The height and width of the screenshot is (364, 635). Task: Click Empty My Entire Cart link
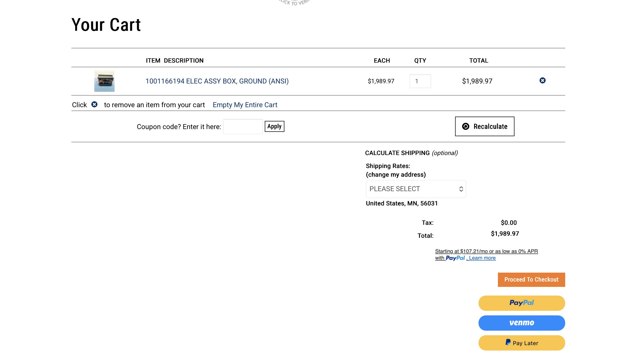245,105
